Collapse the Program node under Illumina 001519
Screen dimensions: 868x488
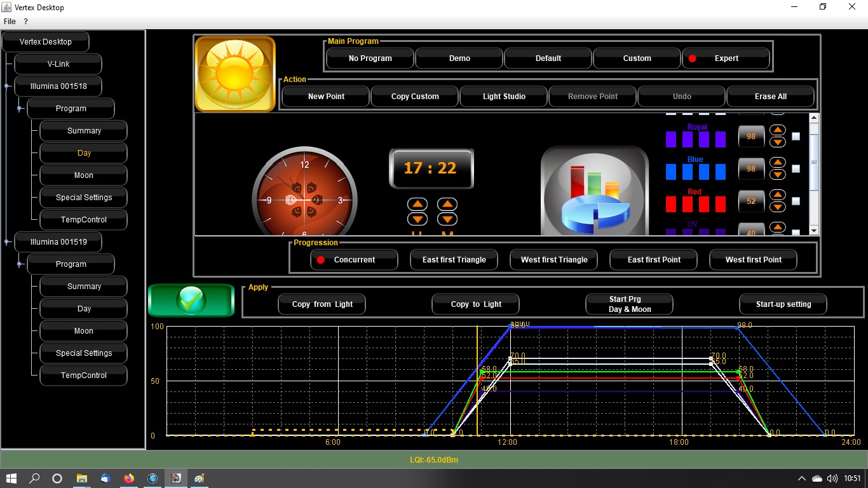click(x=20, y=264)
